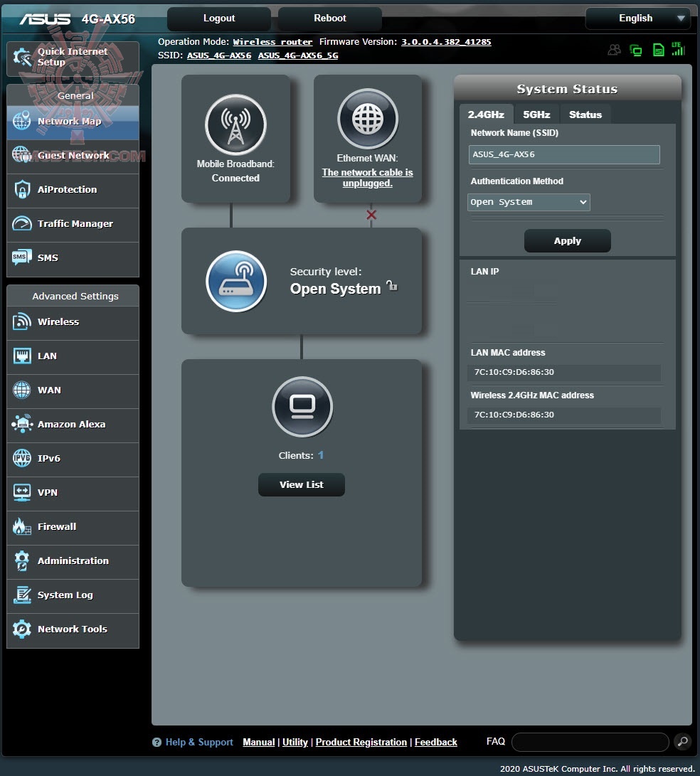Click the Product Registration link
Image resolution: width=700 pixels, height=776 pixels.
click(361, 743)
